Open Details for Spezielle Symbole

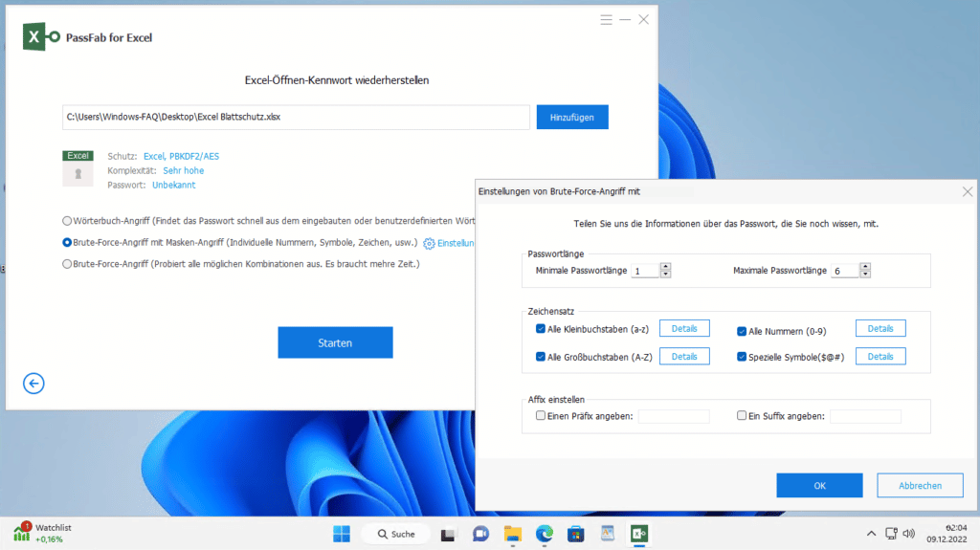coord(880,356)
